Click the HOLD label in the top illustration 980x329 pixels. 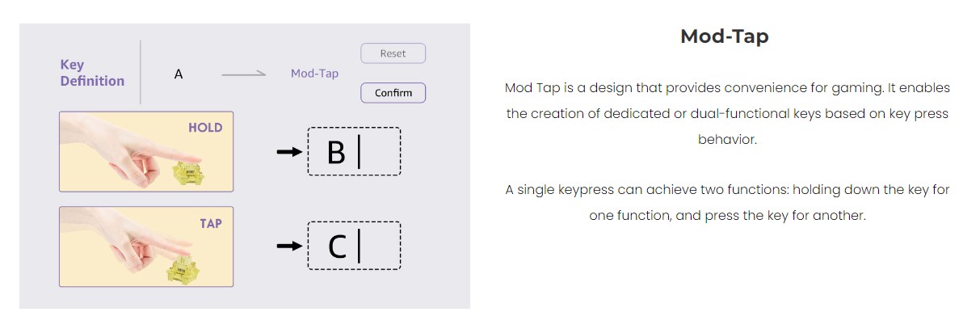click(x=205, y=128)
